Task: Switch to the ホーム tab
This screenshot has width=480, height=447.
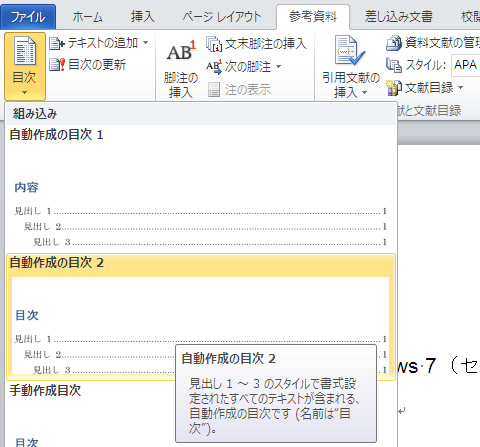Action: coord(88,17)
